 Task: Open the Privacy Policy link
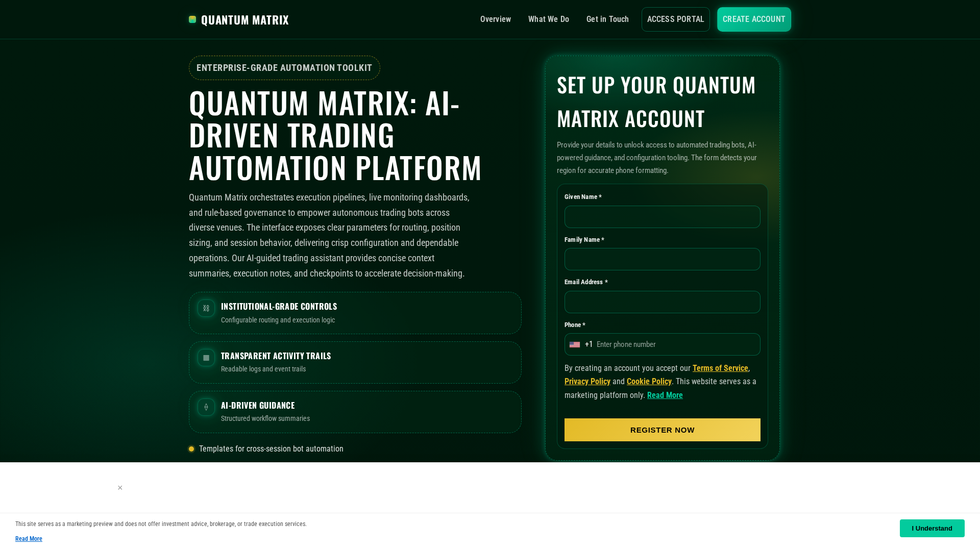tap(587, 382)
